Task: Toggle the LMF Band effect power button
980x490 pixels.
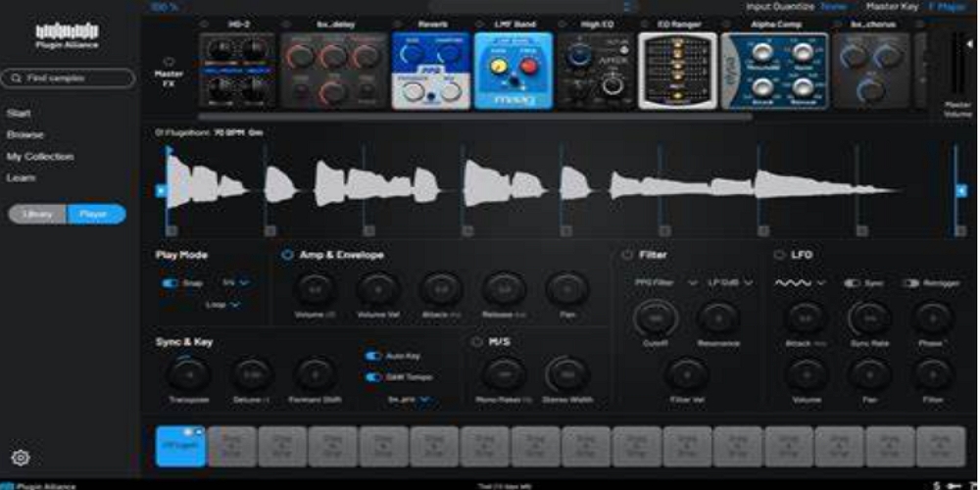Action: click(x=479, y=24)
